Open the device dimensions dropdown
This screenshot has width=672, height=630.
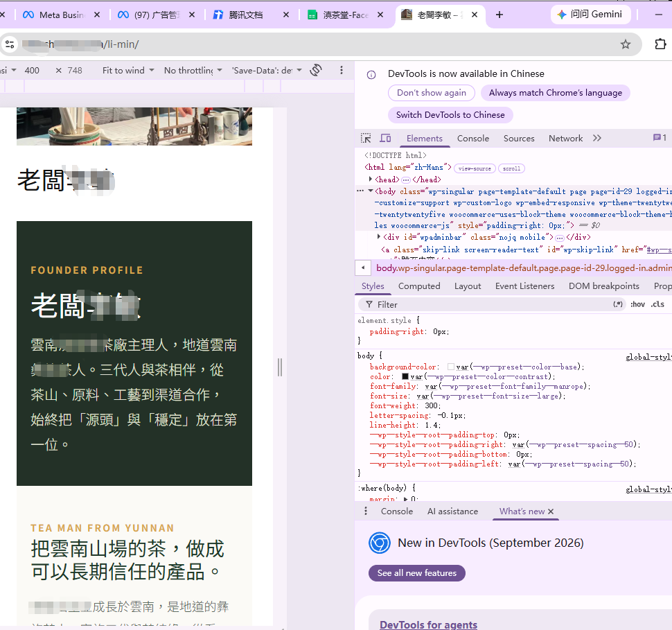[x=8, y=70]
